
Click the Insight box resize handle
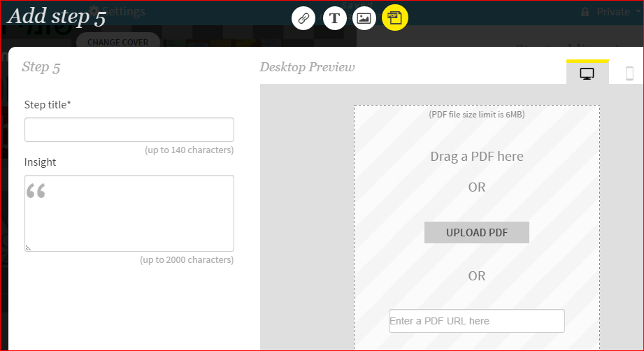point(28,248)
